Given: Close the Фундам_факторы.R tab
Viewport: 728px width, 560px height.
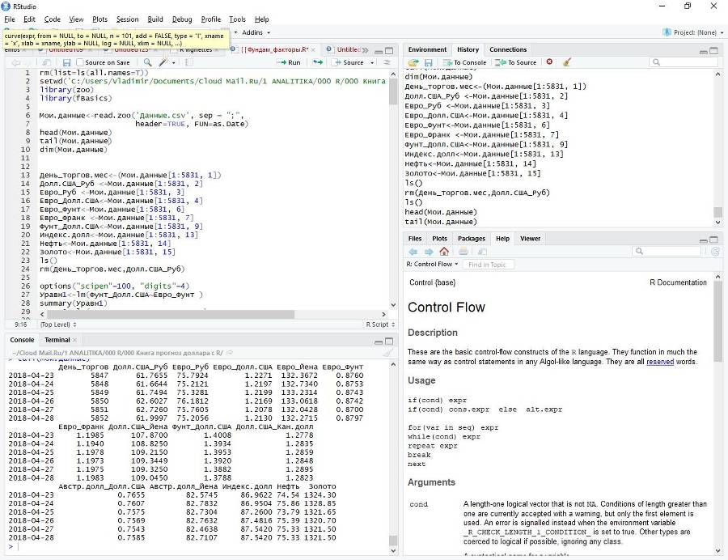Looking at the screenshot, I should (313, 49).
